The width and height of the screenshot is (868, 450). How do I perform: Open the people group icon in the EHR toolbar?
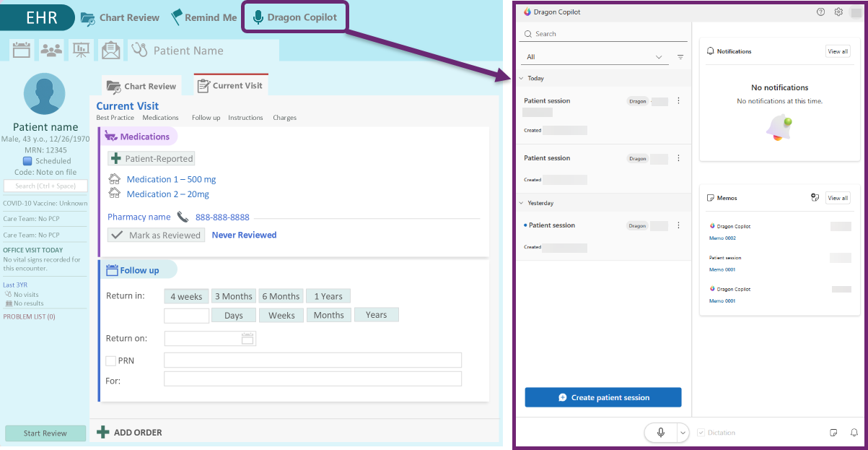[51, 50]
